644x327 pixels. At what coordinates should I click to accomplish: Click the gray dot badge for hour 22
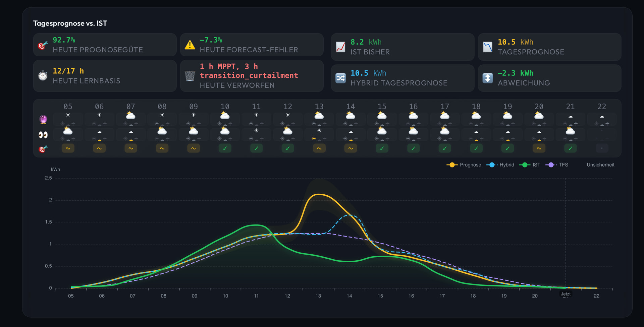point(602,148)
